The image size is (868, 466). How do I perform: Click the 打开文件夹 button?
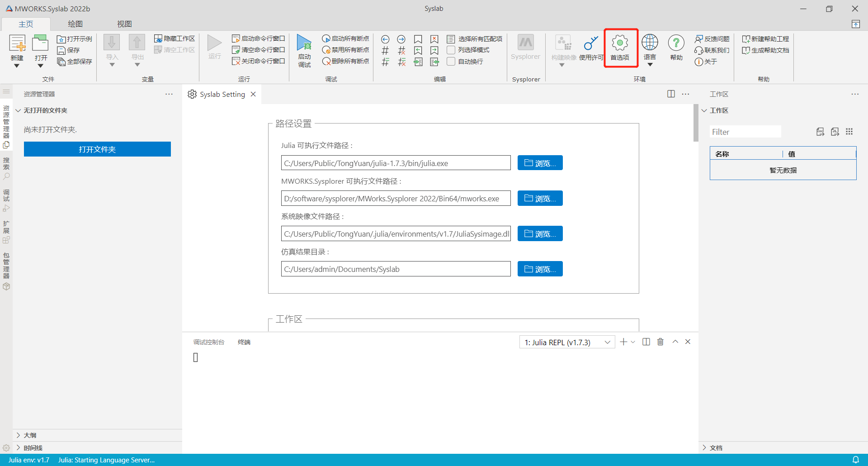[x=97, y=149]
